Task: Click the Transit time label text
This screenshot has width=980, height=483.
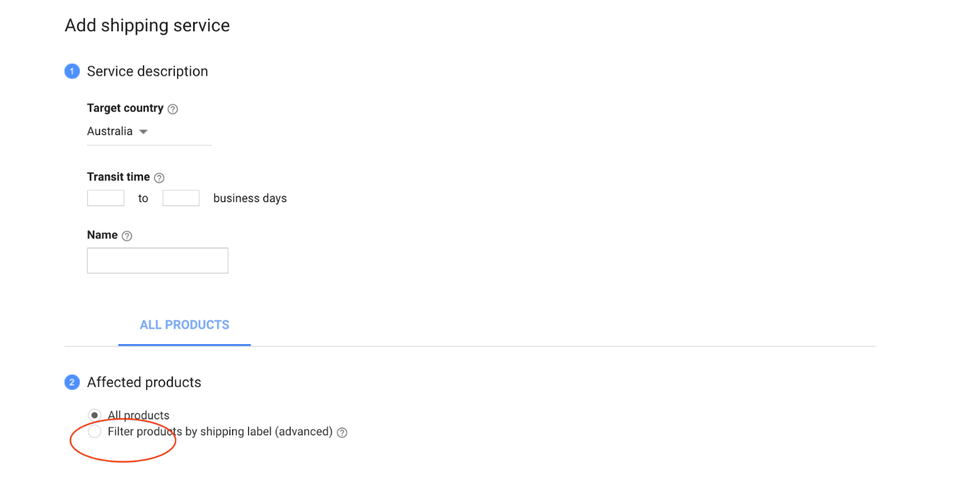Action: [x=118, y=177]
